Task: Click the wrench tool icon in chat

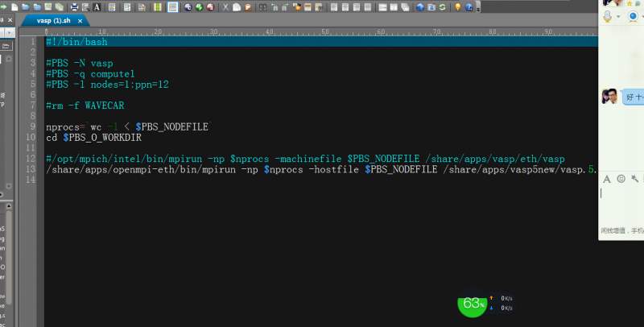Action: 635,179
